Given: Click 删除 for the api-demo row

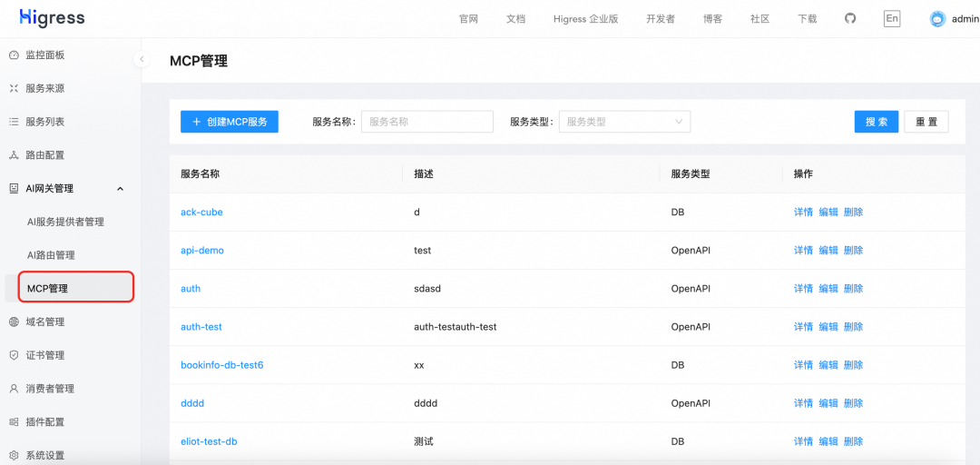Looking at the screenshot, I should 853,251.
